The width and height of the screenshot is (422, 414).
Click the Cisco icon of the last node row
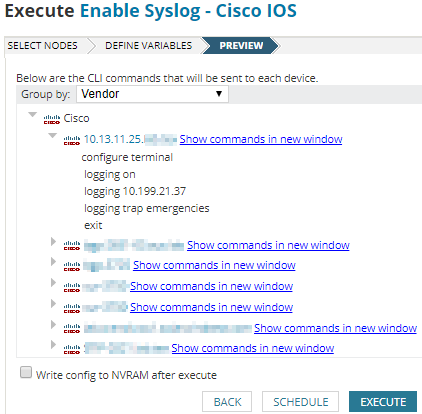pyautogui.click(x=72, y=349)
